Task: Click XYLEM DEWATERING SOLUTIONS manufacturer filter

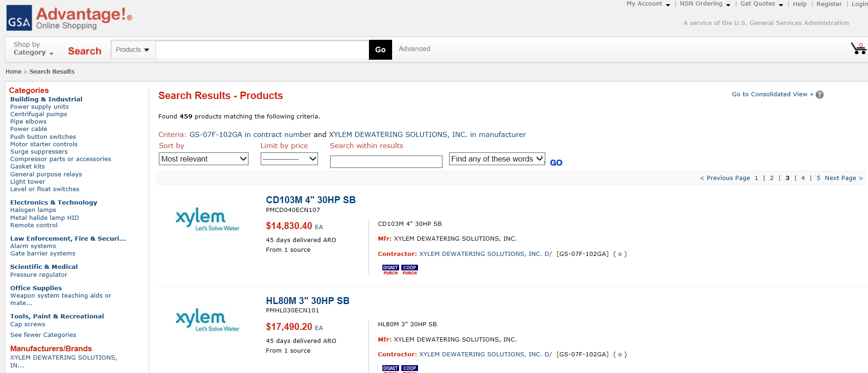Action: coord(63,361)
